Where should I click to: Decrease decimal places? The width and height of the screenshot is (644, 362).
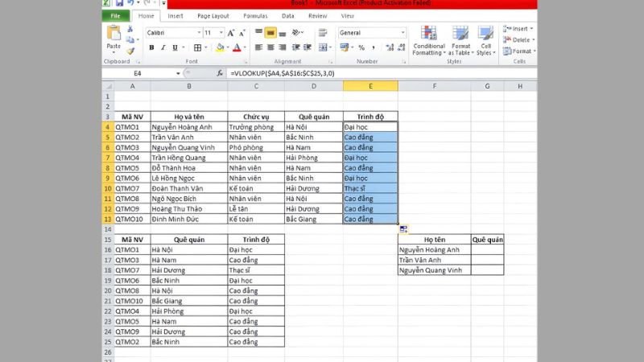pyautogui.click(x=402, y=47)
